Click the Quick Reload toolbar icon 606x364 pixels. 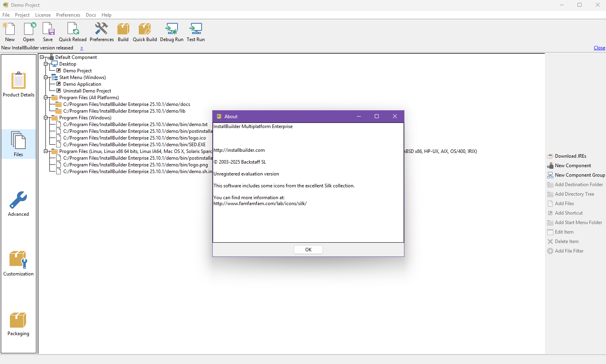(73, 32)
